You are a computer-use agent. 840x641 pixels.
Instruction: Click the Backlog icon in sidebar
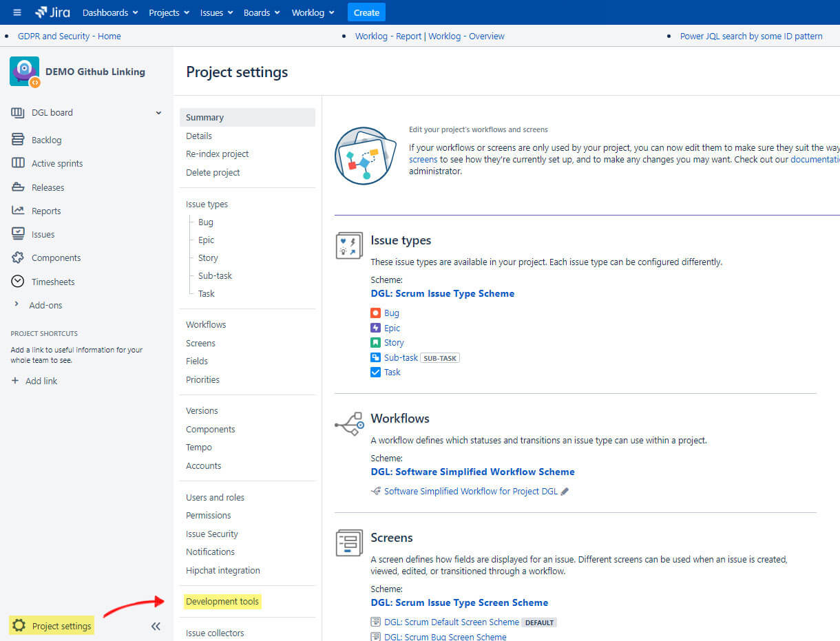pyautogui.click(x=18, y=140)
